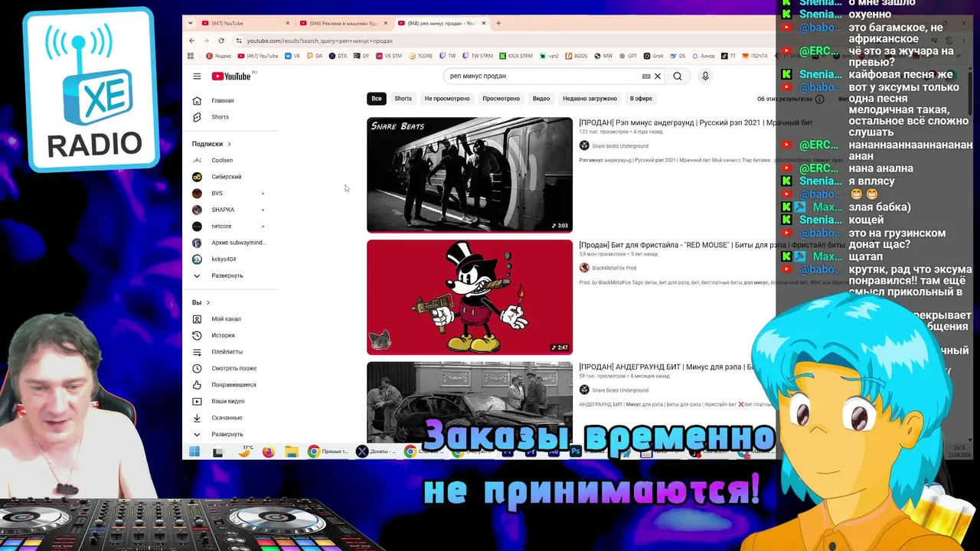The height and width of the screenshot is (551, 980).
Task: Switch to the Реклама в машинах tab
Action: (343, 23)
